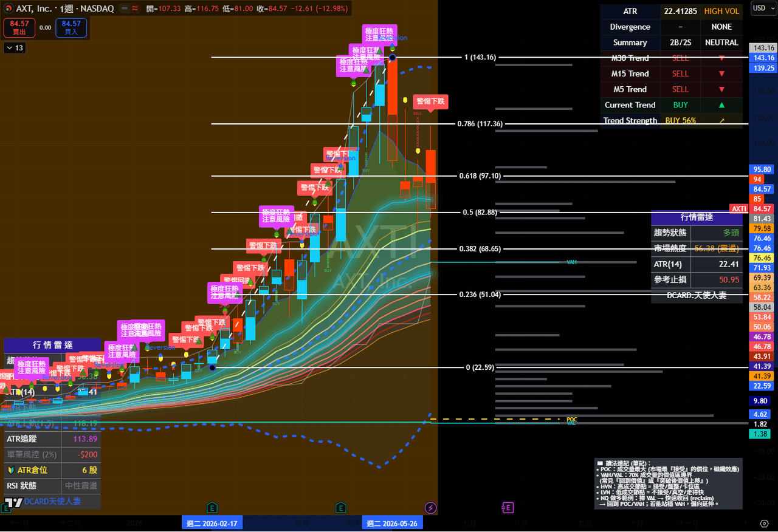Click the 6 股 ATR倉位 value
778x532 pixels.
81,470
